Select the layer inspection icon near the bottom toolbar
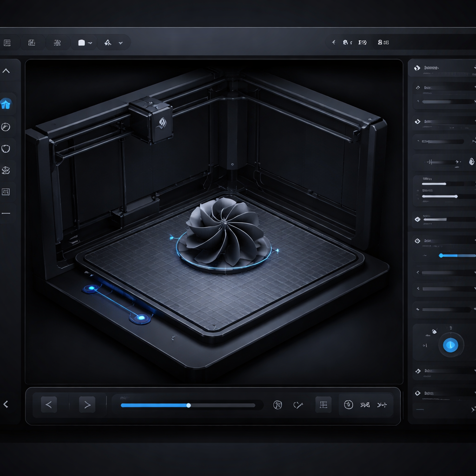This screenshot has width=476, height=476. pyautogui.click(x=323, y=405)
